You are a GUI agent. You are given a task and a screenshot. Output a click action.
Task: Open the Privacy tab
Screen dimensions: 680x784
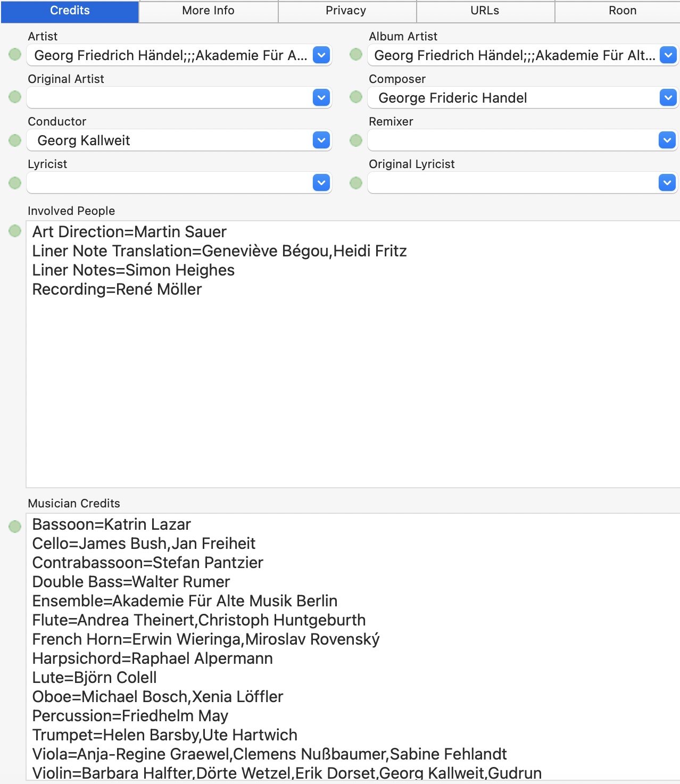(x=346, y=11)
